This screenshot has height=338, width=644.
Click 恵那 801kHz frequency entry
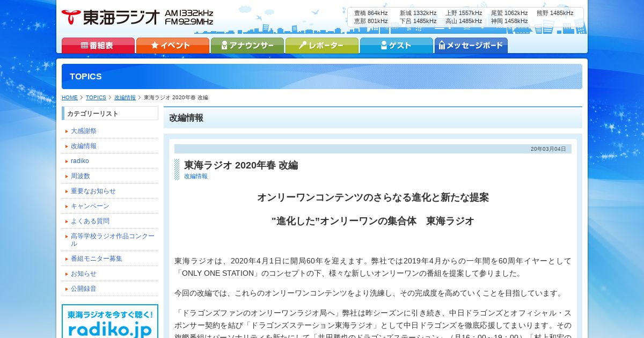pyautogui.click(x=371, y=21)
